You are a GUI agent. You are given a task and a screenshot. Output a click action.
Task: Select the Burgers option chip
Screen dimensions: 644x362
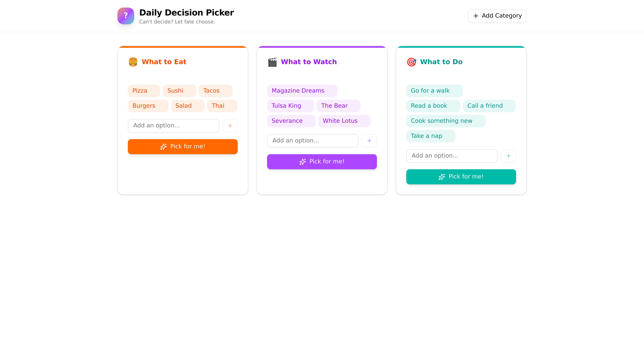tap(148, 106)
